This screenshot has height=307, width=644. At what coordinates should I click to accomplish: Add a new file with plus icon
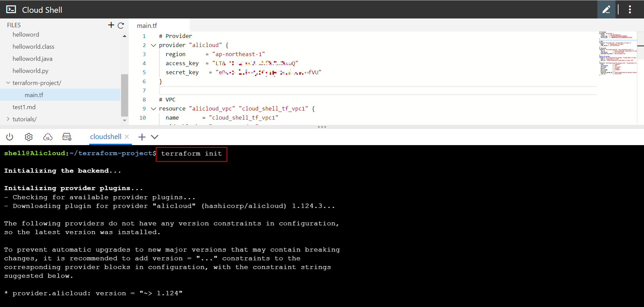[x=111, y=25]
